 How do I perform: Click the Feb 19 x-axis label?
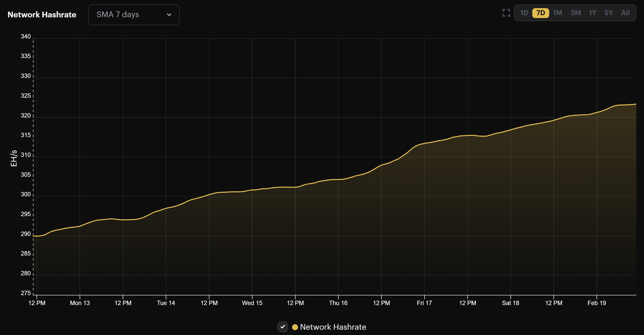pyautogui.click(x=596, y=303)
